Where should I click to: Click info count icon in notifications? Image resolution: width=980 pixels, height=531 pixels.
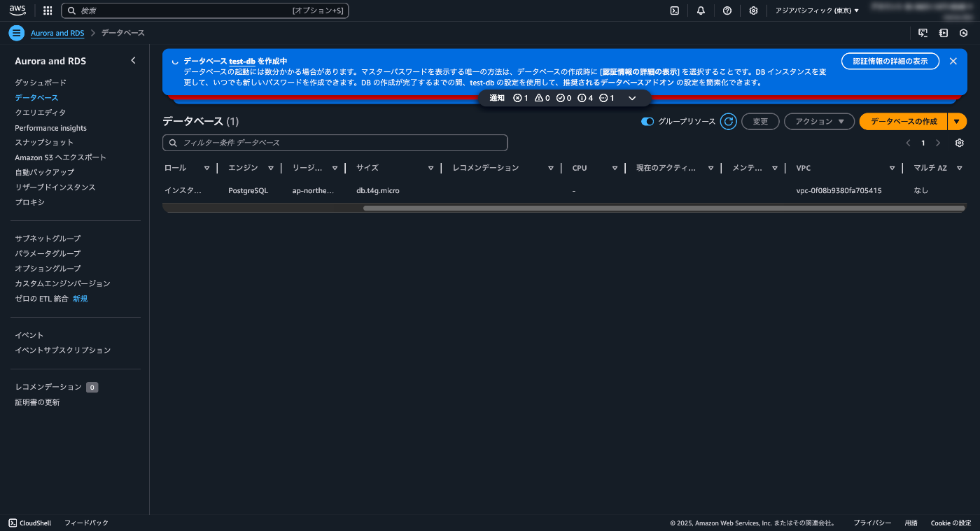click(582, 98)
